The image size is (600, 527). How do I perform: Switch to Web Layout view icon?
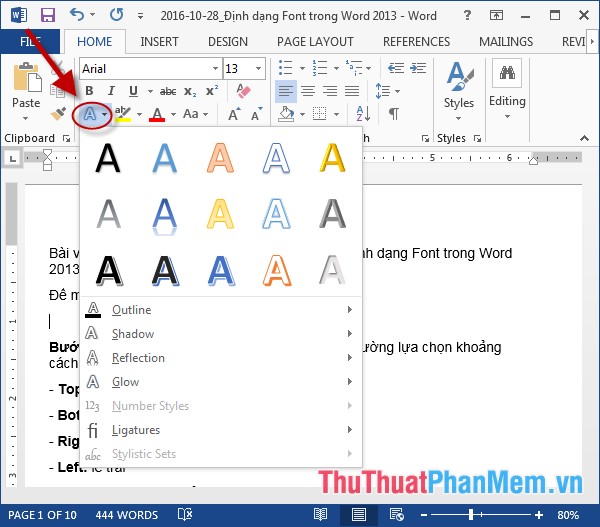396,515
